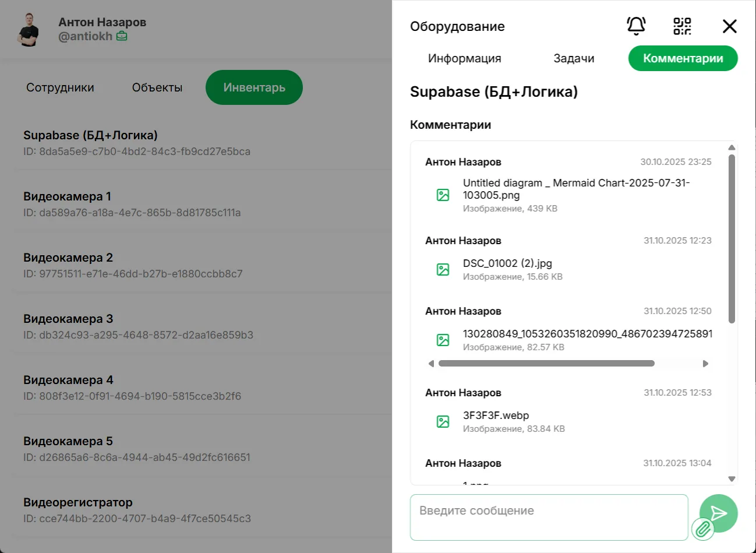Click the briefcase icon next to @antiokh

point(122,36)
